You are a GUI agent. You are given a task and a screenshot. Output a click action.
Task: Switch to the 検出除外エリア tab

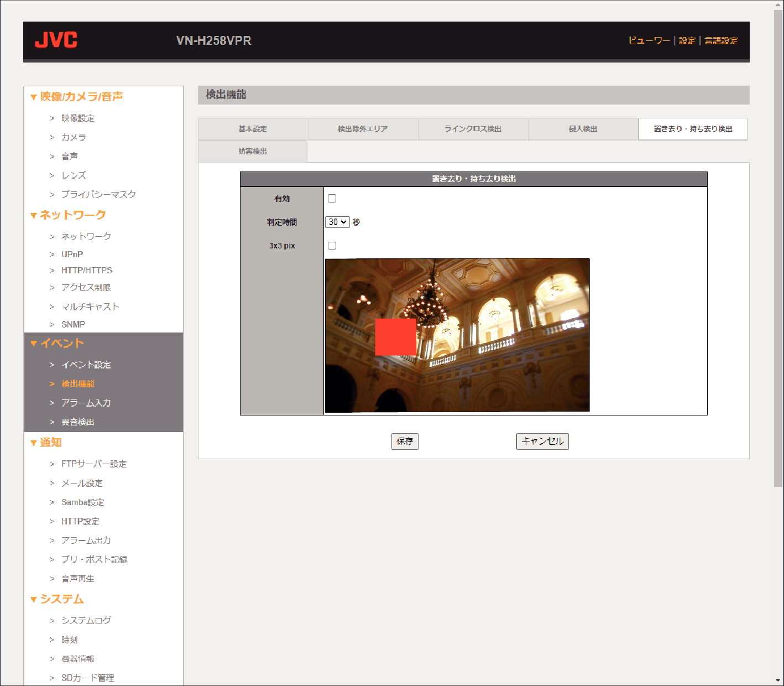pyautogui.click(x=363, y=129)
